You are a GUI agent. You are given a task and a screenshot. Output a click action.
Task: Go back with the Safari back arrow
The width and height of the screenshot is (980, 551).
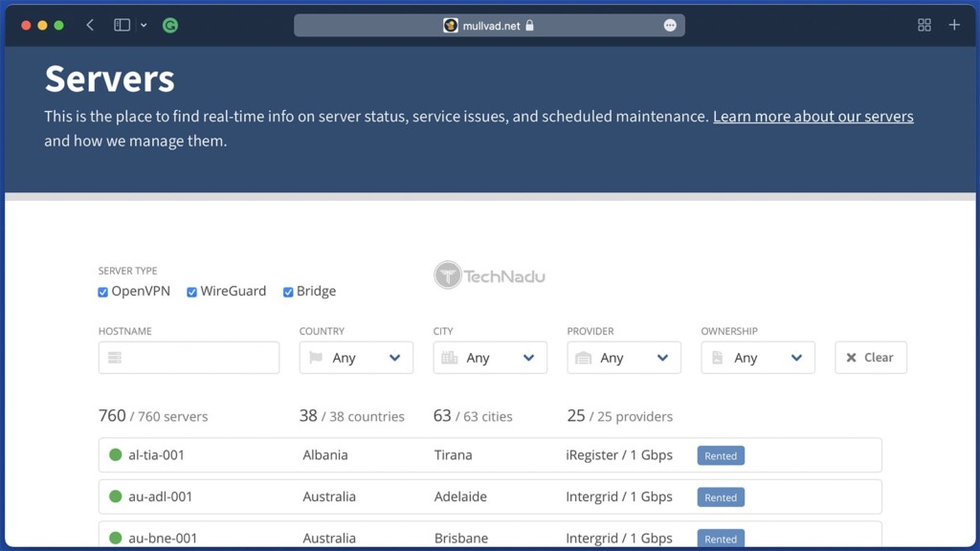click(x=90, y=25)
